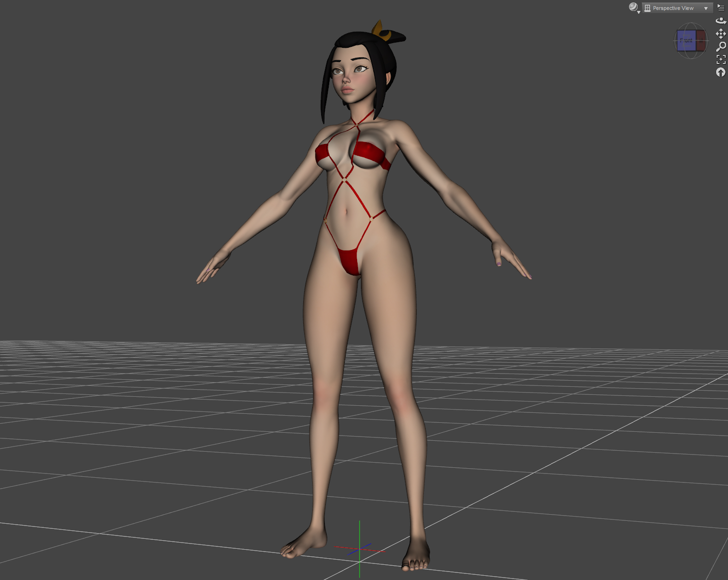Open the draw style sphere menu

tap(634, 8)
